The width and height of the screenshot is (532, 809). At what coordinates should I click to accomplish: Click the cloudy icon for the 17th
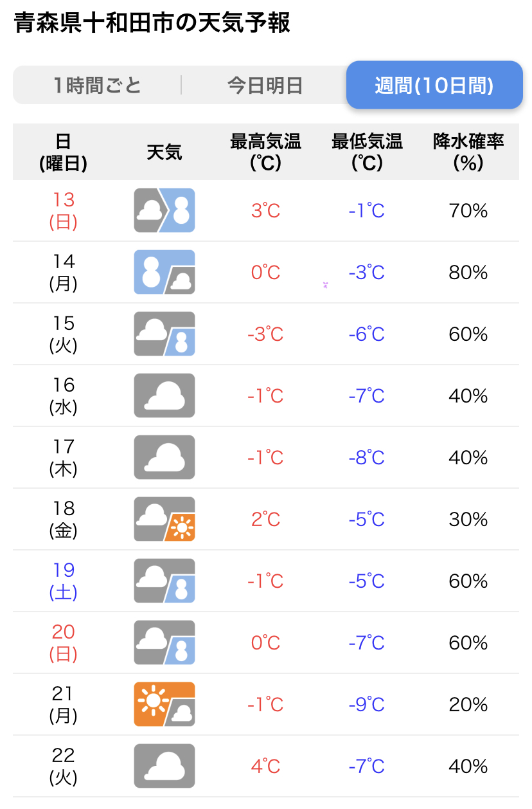[164, 457]
